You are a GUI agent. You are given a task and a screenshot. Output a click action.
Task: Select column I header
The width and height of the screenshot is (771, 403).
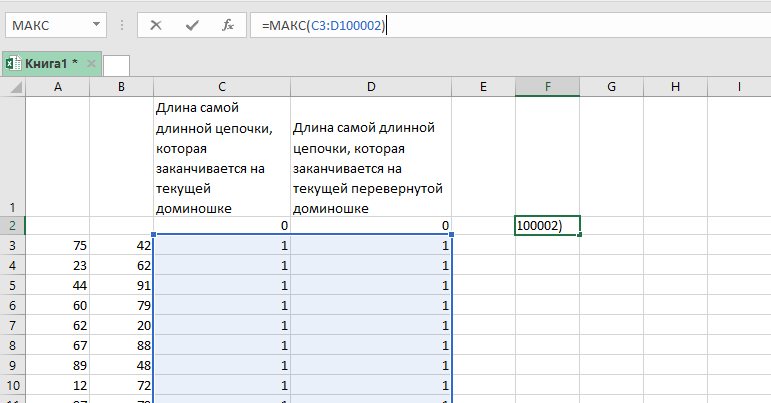(x=738, y=87)
